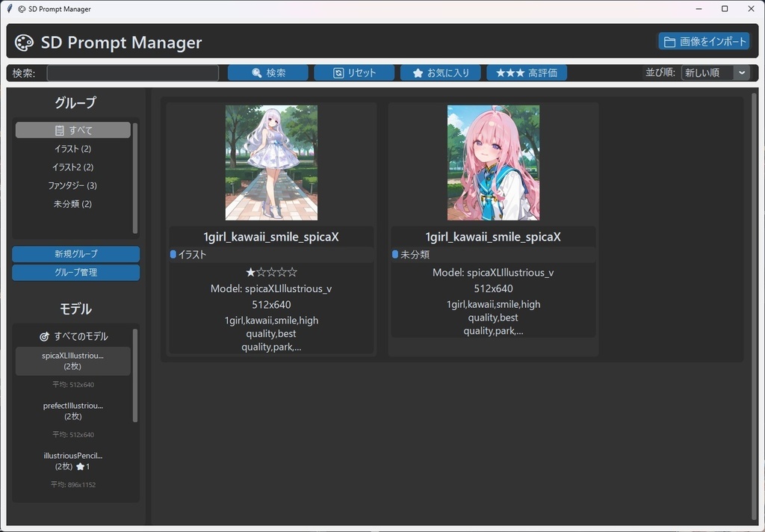Minimize the SD Prompt Manager window
The width and height of the screenshot is (765, 532).
point(699,9)
